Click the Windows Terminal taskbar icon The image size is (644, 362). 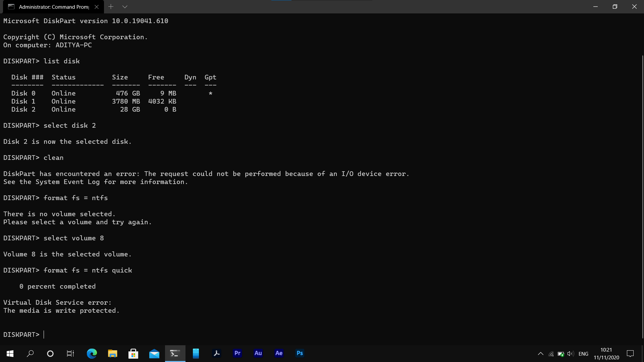(x=175, y=353)
